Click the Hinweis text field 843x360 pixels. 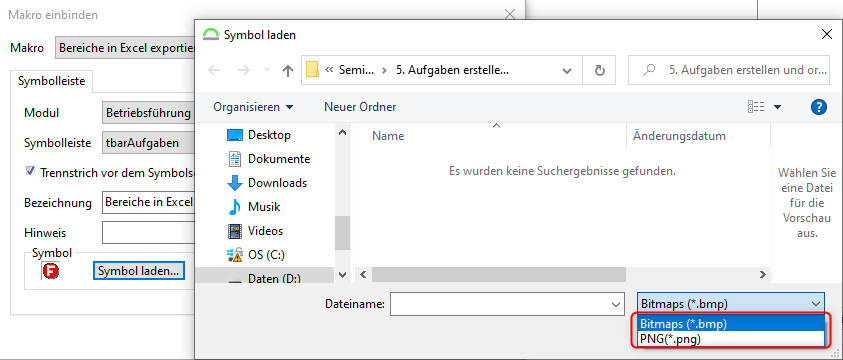pos(148,233)
